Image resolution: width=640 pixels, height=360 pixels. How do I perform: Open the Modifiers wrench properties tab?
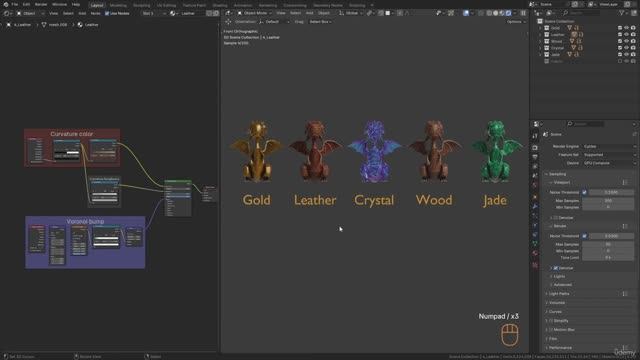(535, 206)
